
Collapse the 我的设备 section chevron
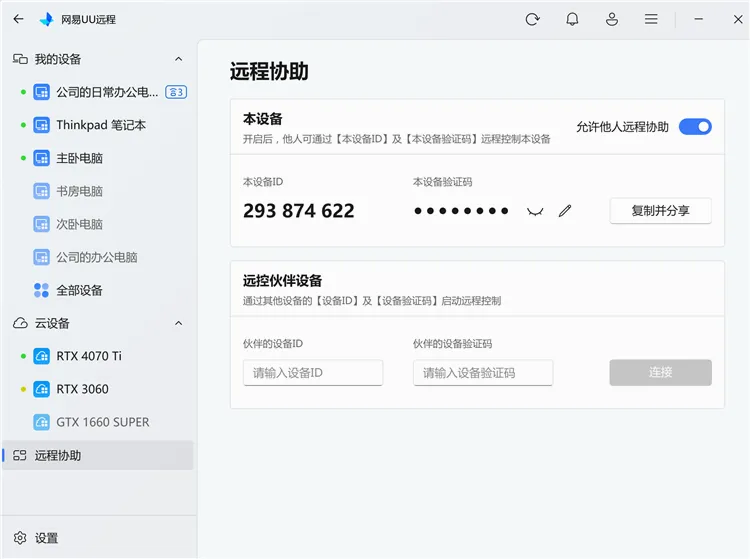pyautogui.click(x=178, y=59)
